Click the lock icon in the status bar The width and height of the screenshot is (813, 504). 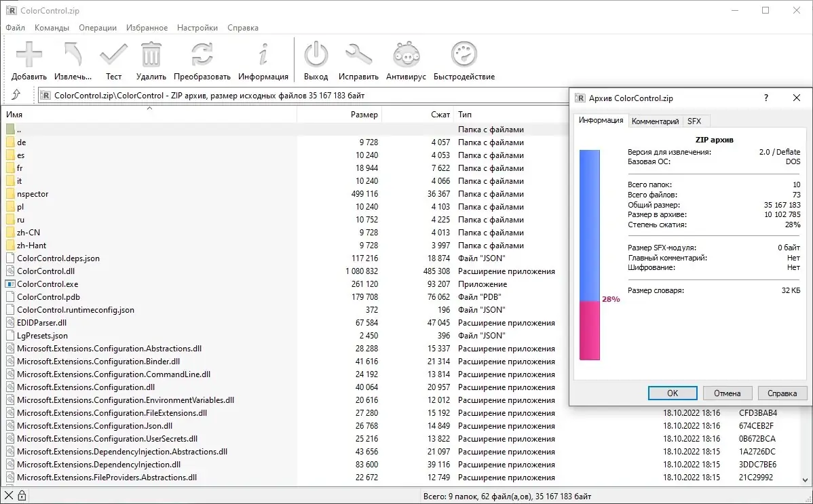22,495
